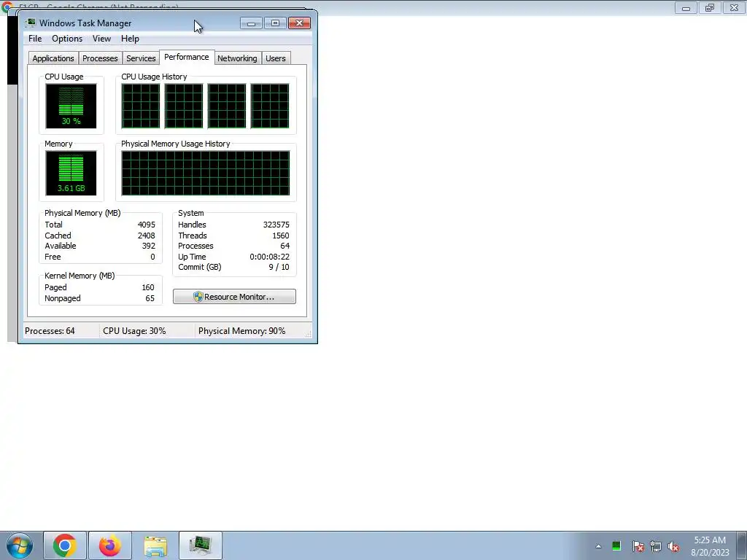The height and width of the screenshot is (560, 747).
Task: Switch to the Networking tab
Action: tap(237, 58)
